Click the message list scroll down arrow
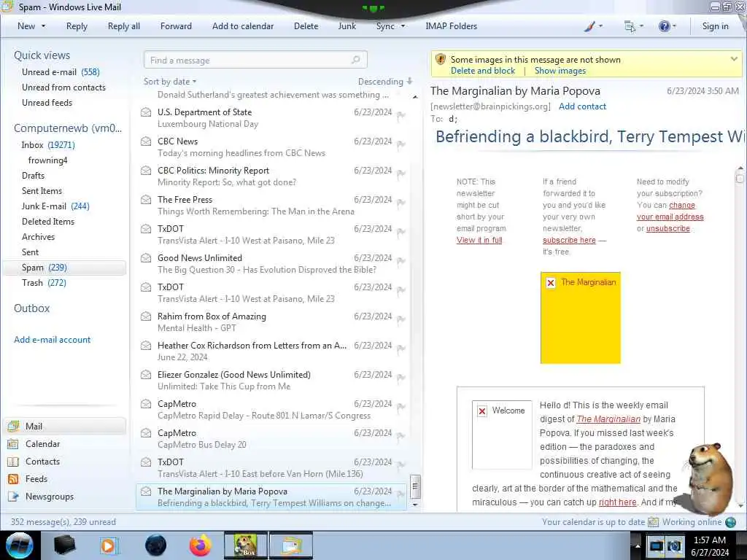Screen dimensions: 747x560 pos(415,505)
